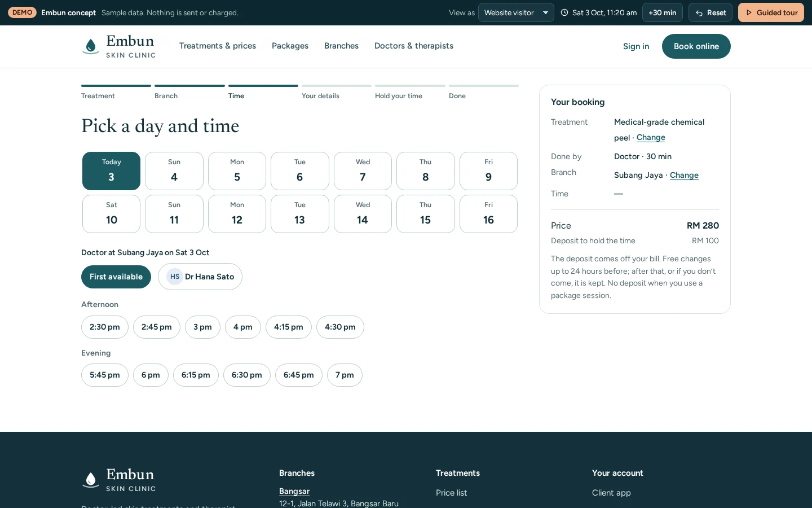
Task: Change the treatment in booking summary
Action: click(x=651, y=138)
